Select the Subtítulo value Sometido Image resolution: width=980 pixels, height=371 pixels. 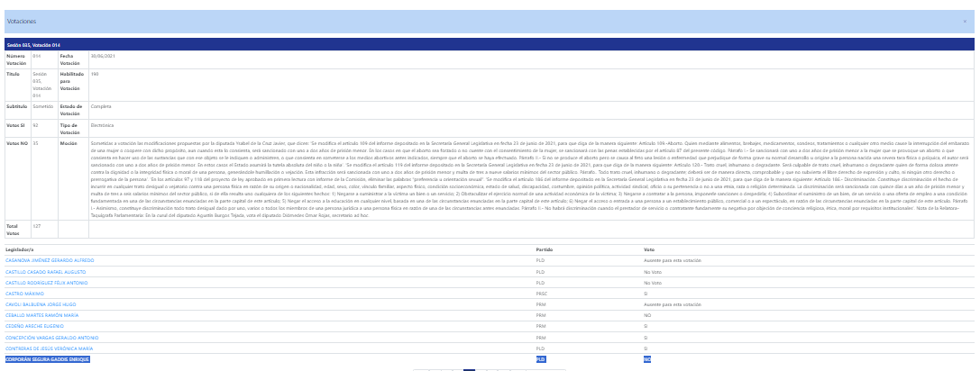pyautogui.click(x=43, y=106)
